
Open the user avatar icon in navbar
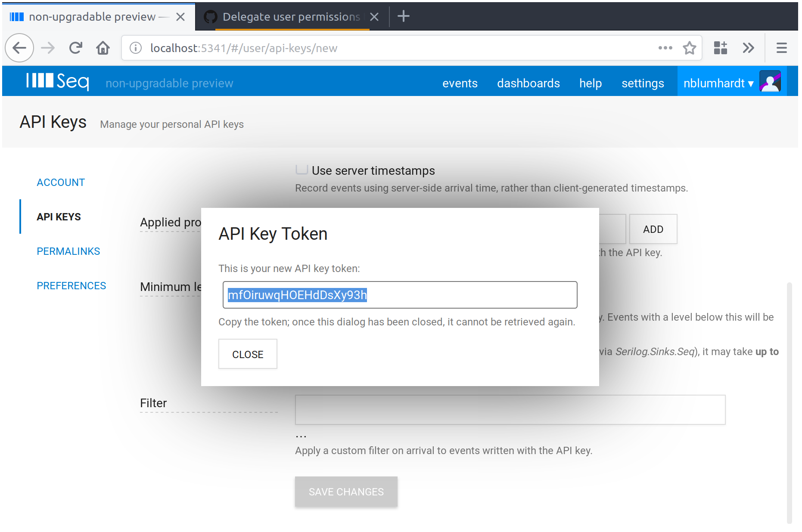771,81
